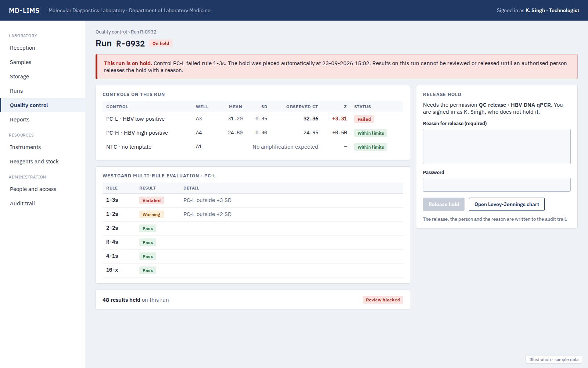Click the 2-2s rule Pass badge
Screen dimensions: 588x368
tap(148, 229)
